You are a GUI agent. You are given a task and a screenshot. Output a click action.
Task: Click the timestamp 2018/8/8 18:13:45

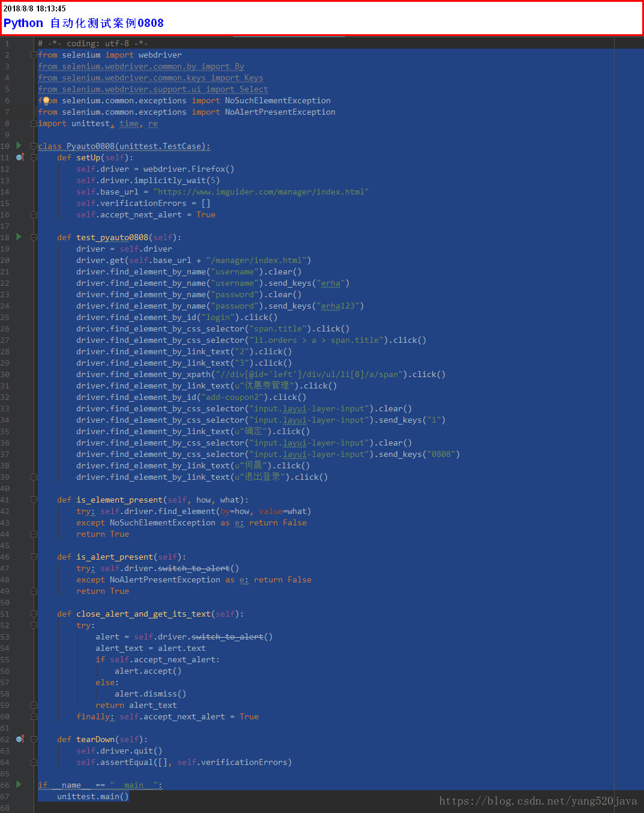tap(34, 8)
